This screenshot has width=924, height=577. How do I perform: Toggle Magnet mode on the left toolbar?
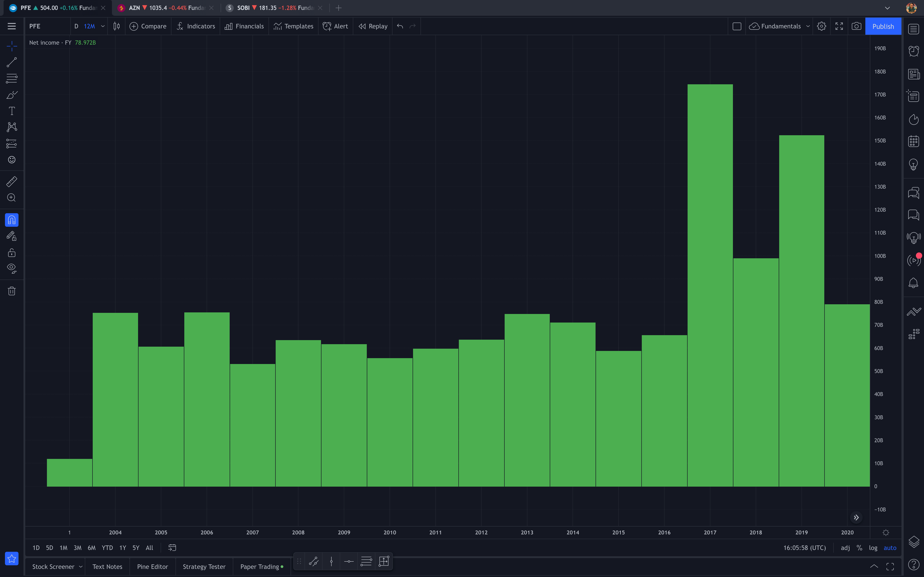12,220
